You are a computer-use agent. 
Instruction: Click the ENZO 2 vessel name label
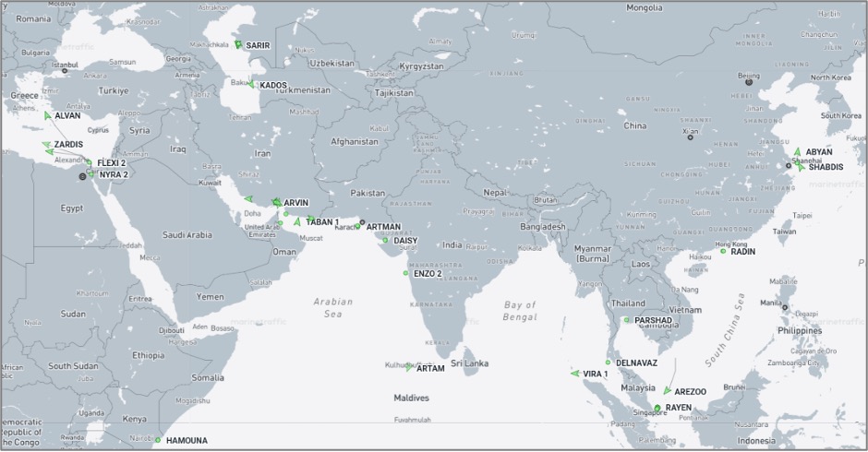coord(428,274)
